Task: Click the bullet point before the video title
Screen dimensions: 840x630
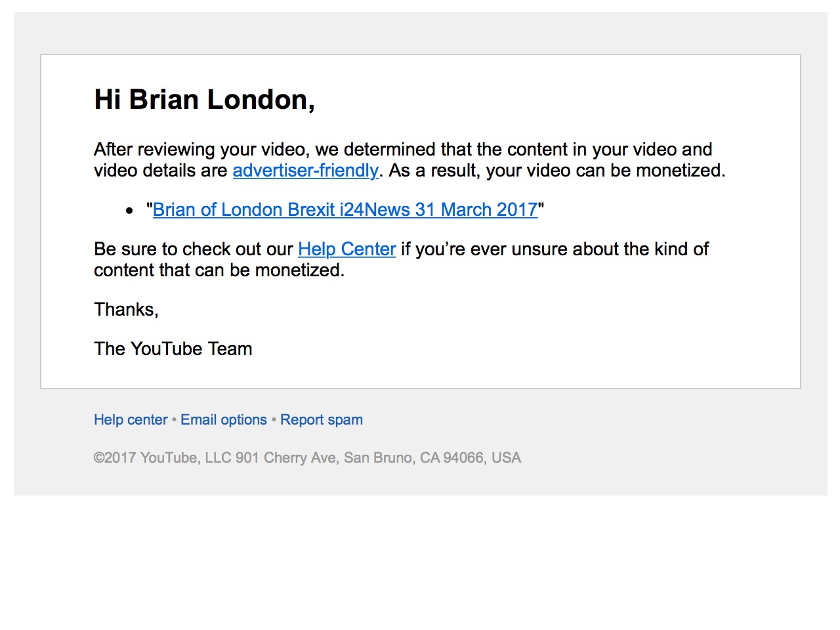Action: coord(129,211)
